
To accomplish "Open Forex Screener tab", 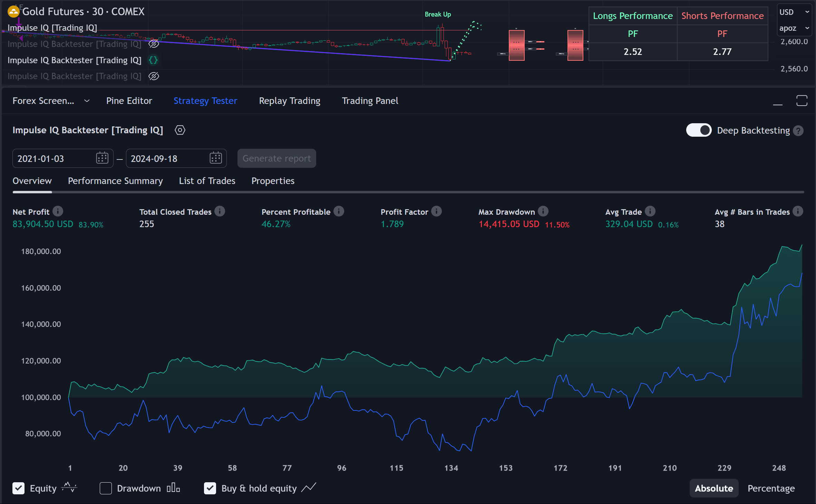I will (x=43, y=101).
